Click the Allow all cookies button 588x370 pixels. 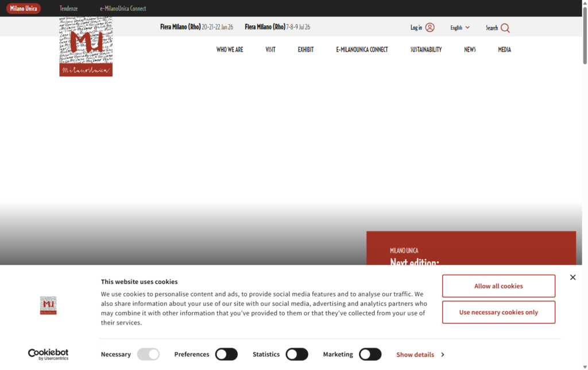[x=498, y=286]
